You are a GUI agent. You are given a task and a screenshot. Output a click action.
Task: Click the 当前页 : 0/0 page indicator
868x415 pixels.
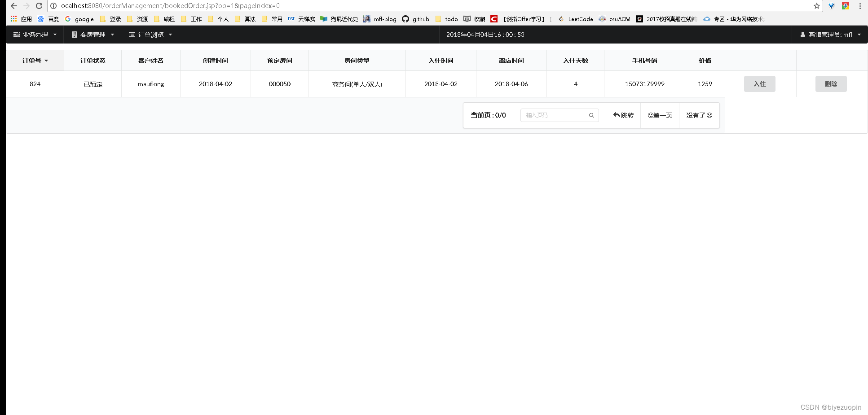(488, 115)
